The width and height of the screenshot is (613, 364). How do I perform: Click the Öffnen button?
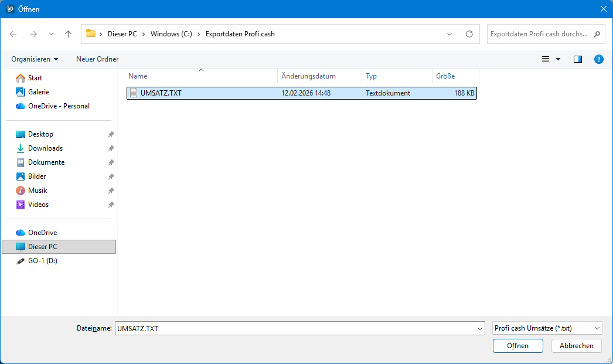tap(517, 346)
